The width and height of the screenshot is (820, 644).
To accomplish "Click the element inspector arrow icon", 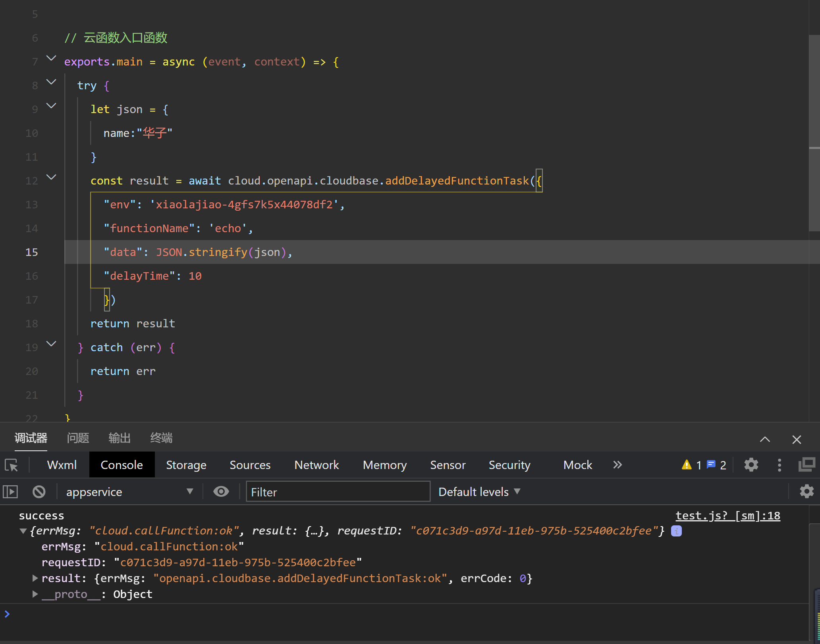I will coord(12,465).
